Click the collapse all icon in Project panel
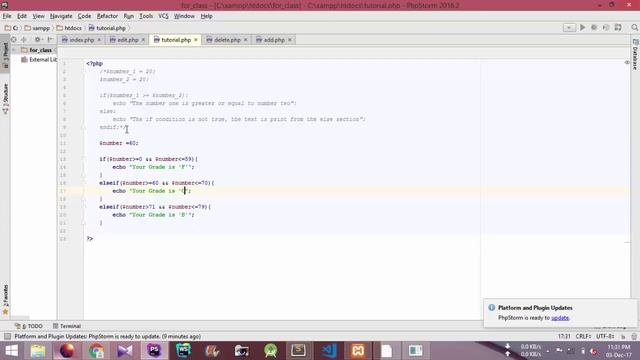The image size is (640, 360). point(24,40)
